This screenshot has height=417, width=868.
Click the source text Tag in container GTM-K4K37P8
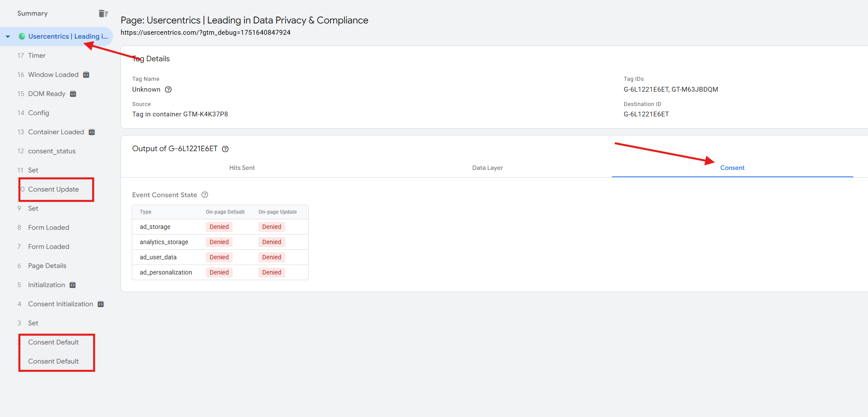(x=180, y=114)
